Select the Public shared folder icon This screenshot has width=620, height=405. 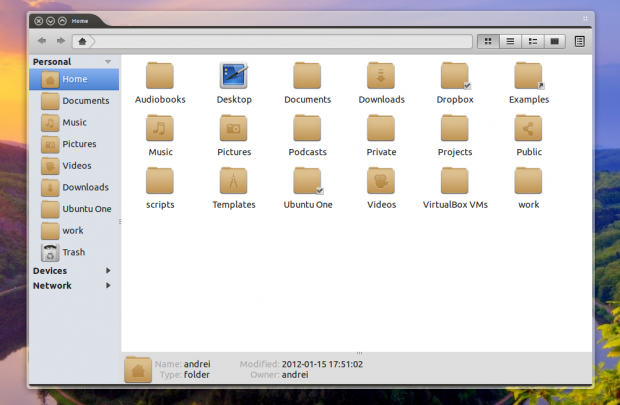[x=529, y=128]
